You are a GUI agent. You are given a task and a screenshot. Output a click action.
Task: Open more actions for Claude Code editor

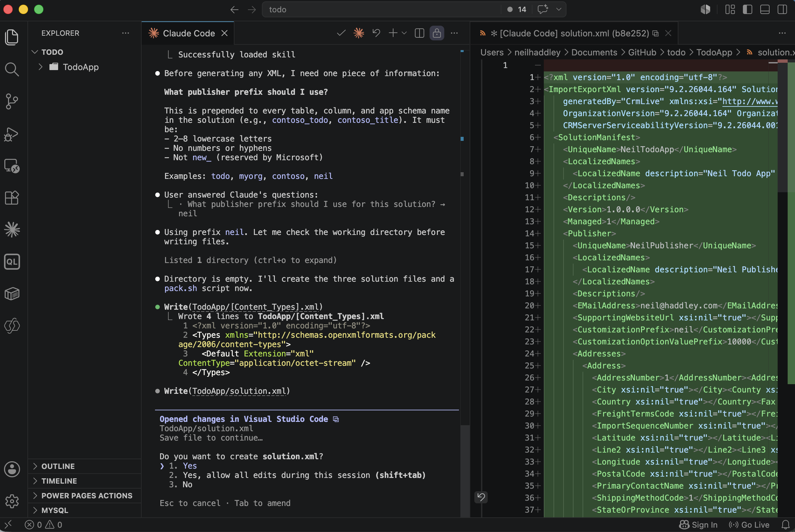(454, 33)
